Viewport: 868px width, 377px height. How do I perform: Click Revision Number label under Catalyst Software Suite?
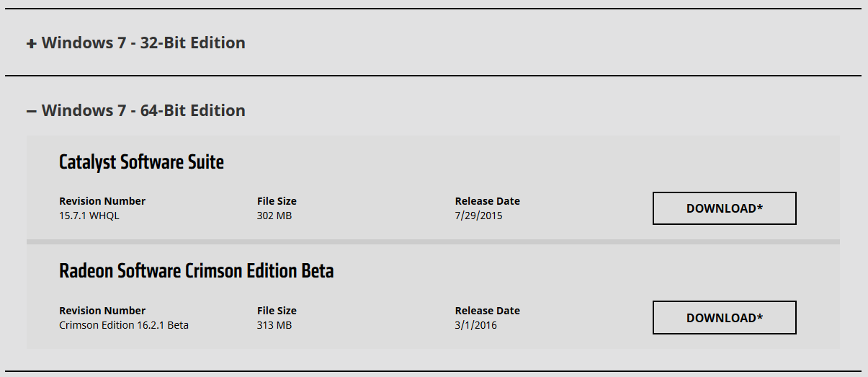point(102,201)
